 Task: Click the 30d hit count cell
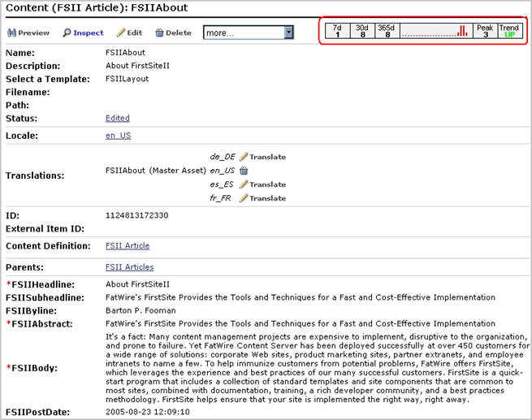(x=362, y=31)
